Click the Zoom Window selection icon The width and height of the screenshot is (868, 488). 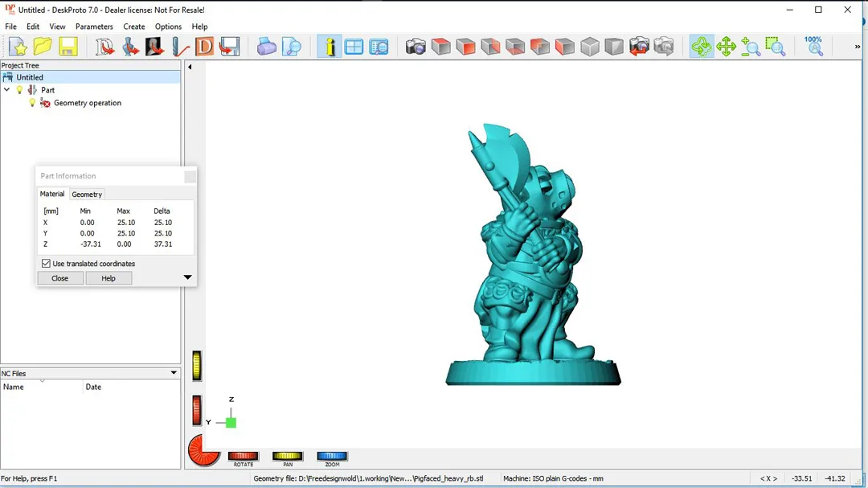point(775,47)
